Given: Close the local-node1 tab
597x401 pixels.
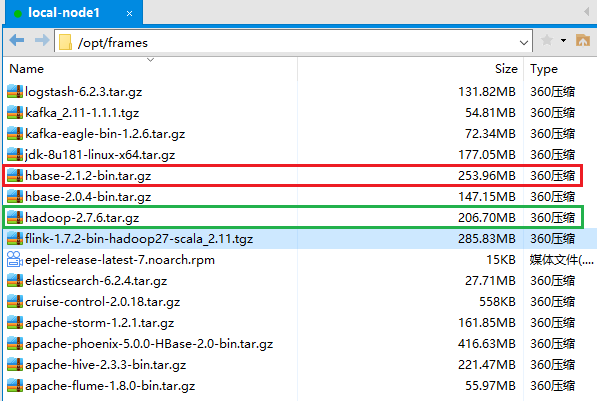Looking at the screenshot, I should click(129, 14).
